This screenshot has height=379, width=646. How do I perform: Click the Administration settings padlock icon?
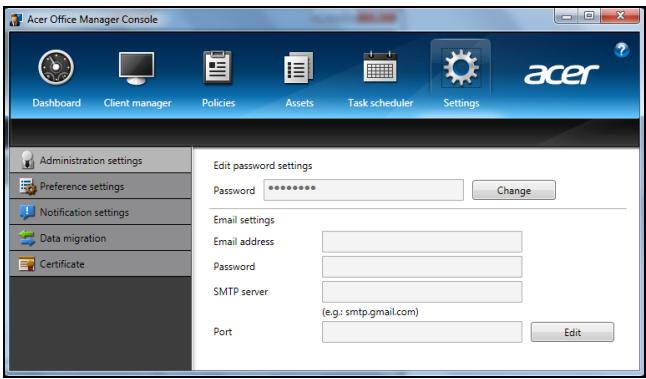(28, 160)
